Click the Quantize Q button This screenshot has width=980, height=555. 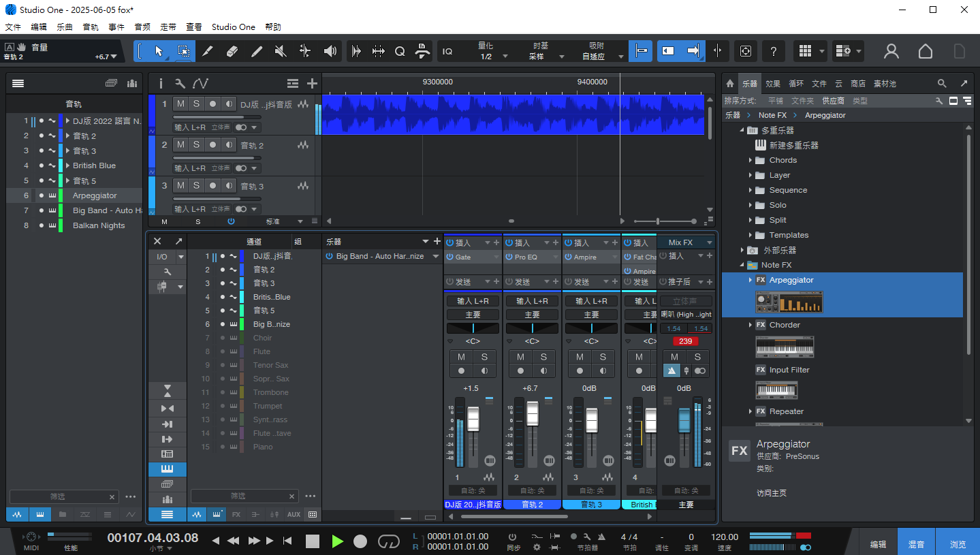pos(400,51)
